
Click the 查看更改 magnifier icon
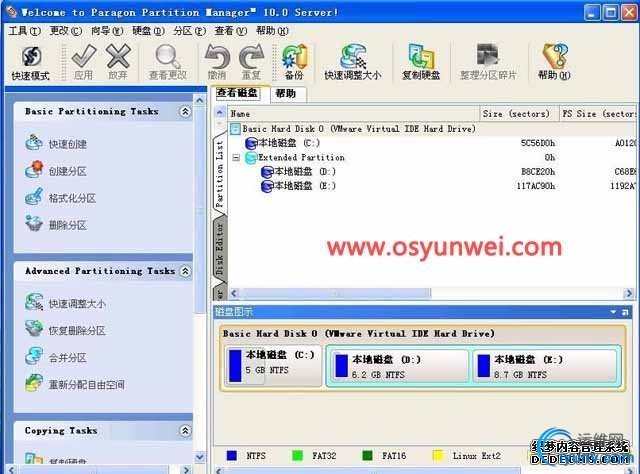[x=167, y=56]
